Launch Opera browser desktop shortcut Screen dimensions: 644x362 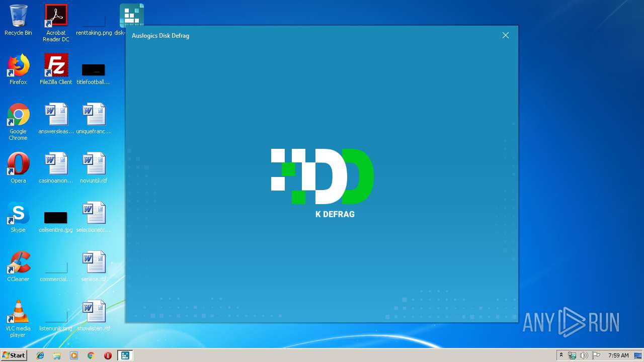tap(18, 168)
